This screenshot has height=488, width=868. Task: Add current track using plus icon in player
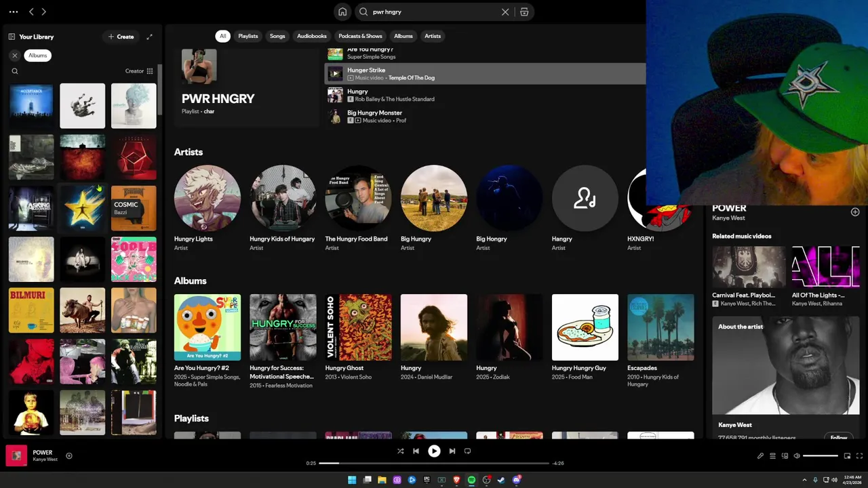[68, 456]
